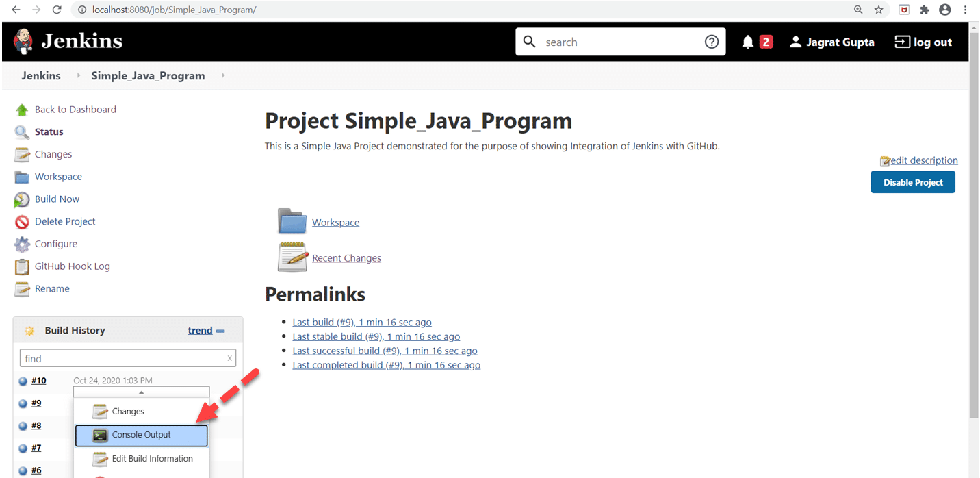Screen dimensions: 980x478
Task: Click the GitHub Hook Log clipboard icon
Action: (22, 266)
